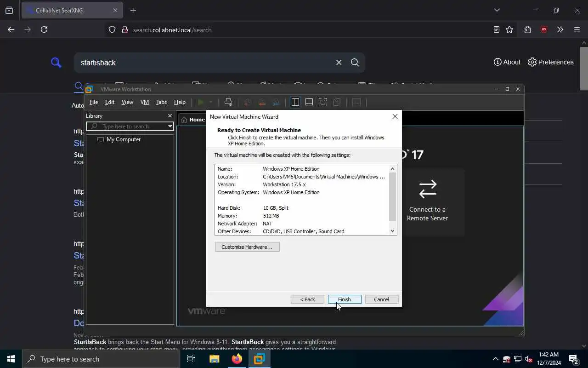The width and height of the screenshot is (588, 368).
Task: Close the CollabNet SearXNG tab
Action: [x=115, y=10]
